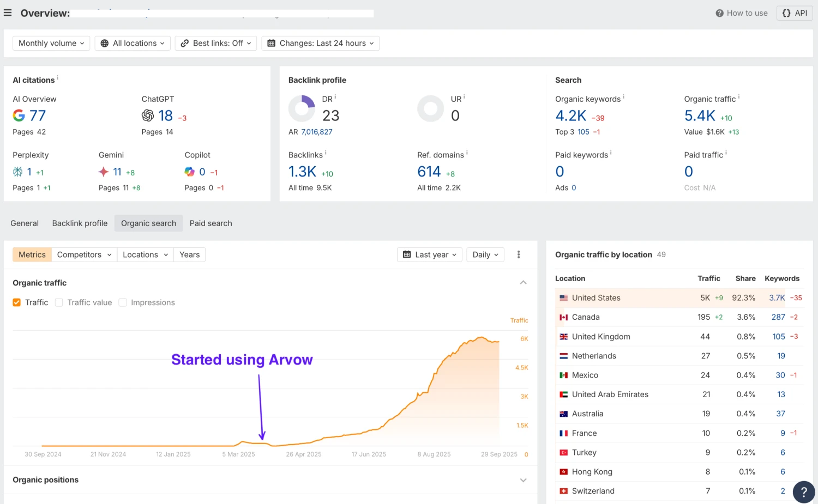Enable the Traffic value checkbox

point(59,302)
